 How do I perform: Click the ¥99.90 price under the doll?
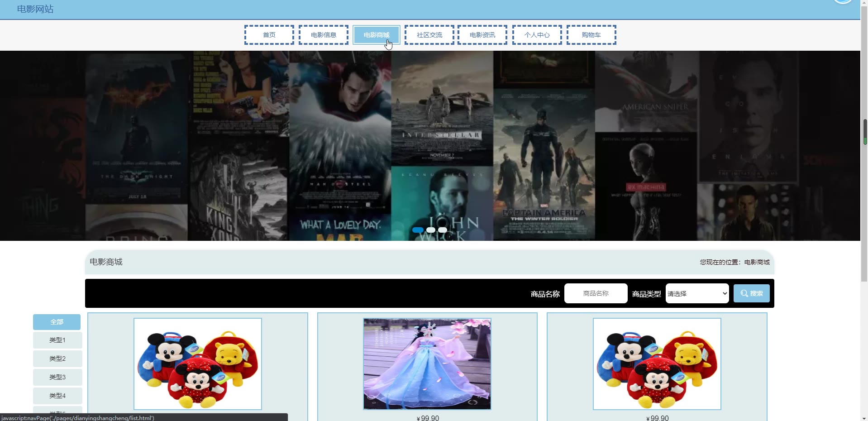point(428,418)
